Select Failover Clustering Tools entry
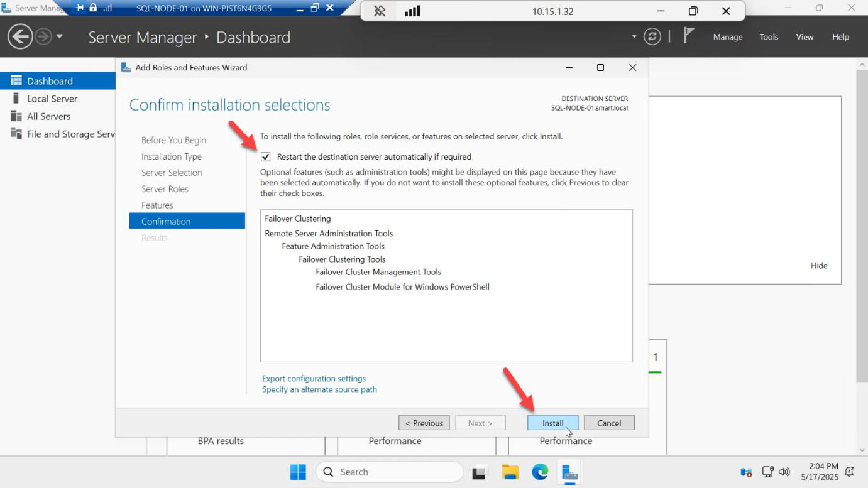868x488 pixels. click(342, 259)
